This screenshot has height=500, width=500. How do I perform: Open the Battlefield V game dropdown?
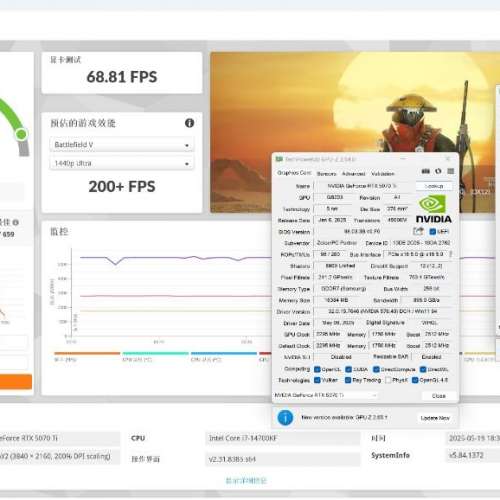pos(122,145)
